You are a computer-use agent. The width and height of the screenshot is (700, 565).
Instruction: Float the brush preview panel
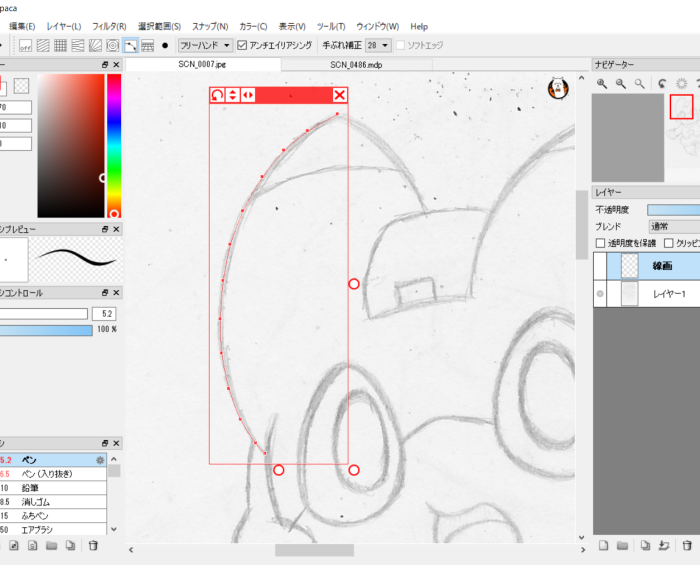pyautogui.click(x=105, y=229)
